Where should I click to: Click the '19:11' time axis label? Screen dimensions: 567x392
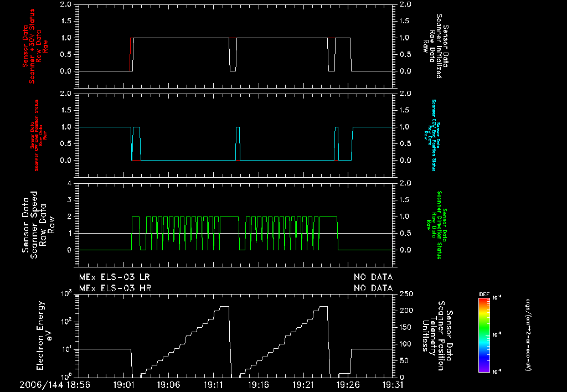[x=213, y=385]
